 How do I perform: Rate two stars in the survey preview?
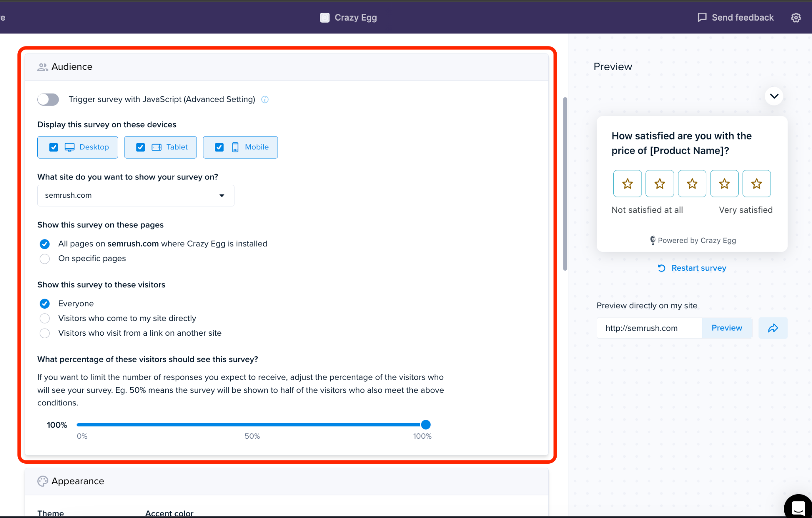click(x=660, y=183)
